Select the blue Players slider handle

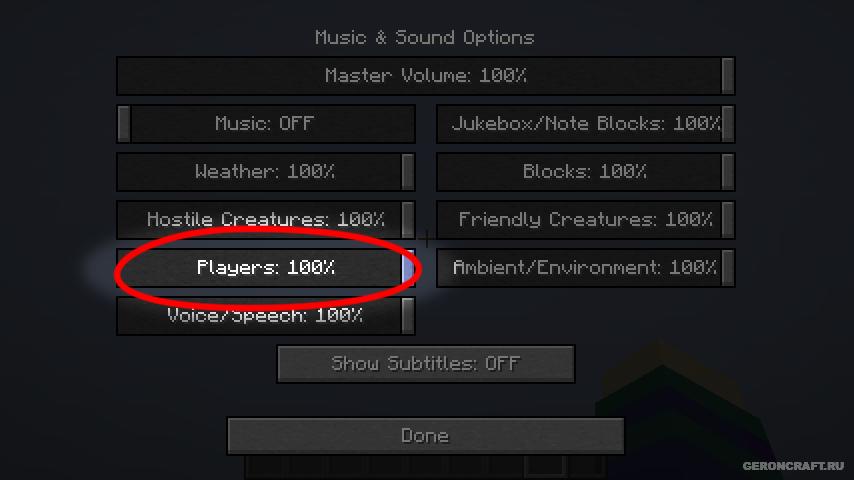tap(408, 268)
